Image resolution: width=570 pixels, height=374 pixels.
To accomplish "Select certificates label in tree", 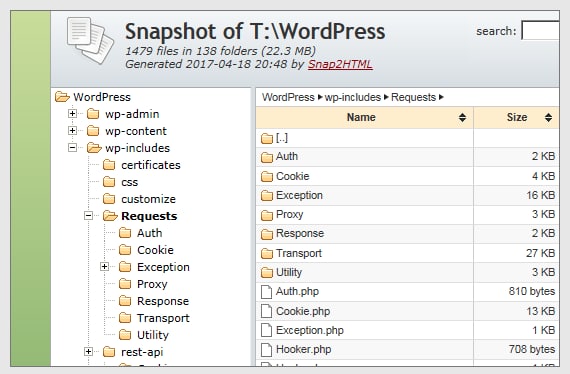I will (x=151, y=165).
